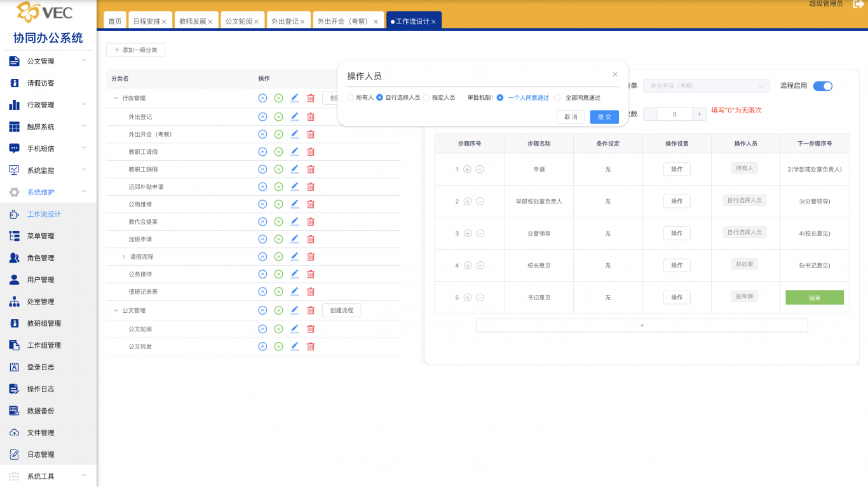This screenshot has height=487, width=868.
Task: Add a step after step 3 with plus icon
Action: (x=468, y=233)
